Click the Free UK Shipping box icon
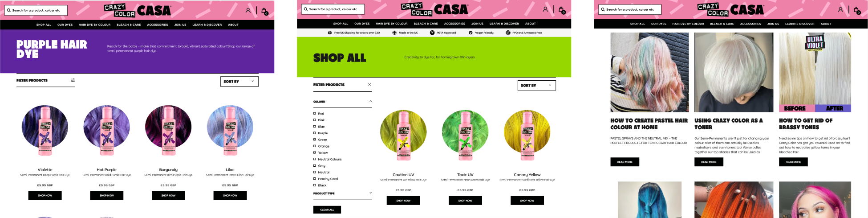Screen dimensions: 868x218 (330, 33)
